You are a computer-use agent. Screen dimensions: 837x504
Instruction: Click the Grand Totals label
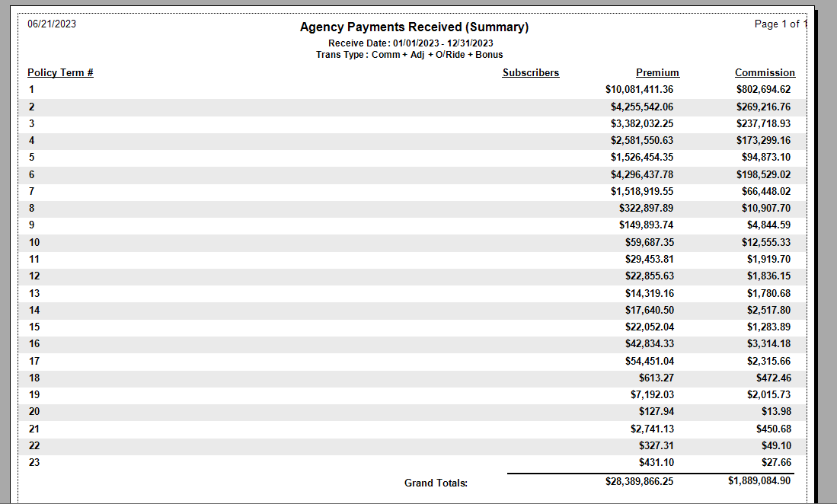click(x=436, y=483)
